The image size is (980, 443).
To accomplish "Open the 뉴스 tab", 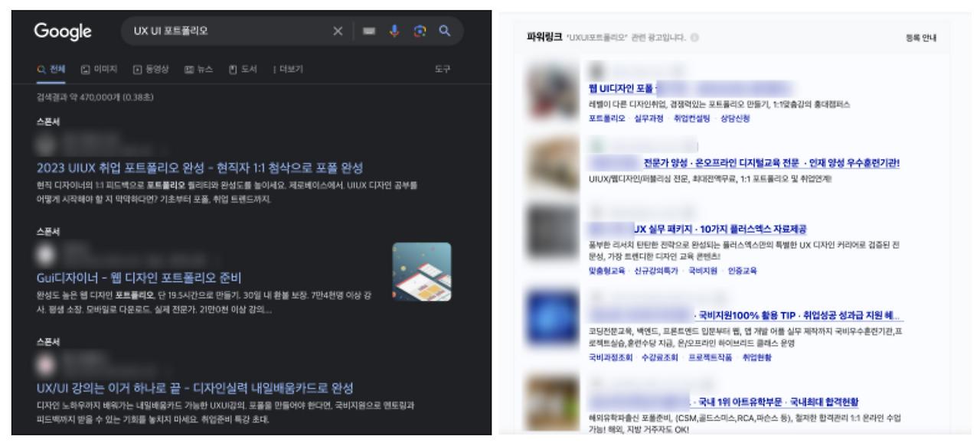I will pos(199,69).
